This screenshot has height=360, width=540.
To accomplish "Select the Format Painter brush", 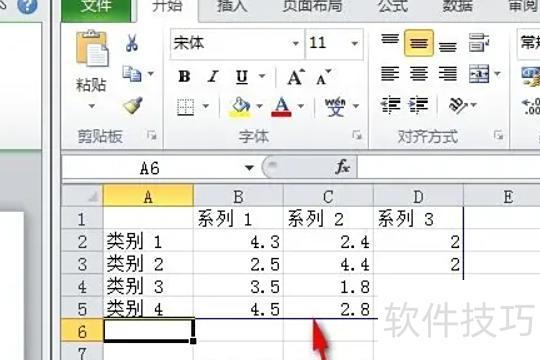I will pyautogui.click(x=133, y=105).
